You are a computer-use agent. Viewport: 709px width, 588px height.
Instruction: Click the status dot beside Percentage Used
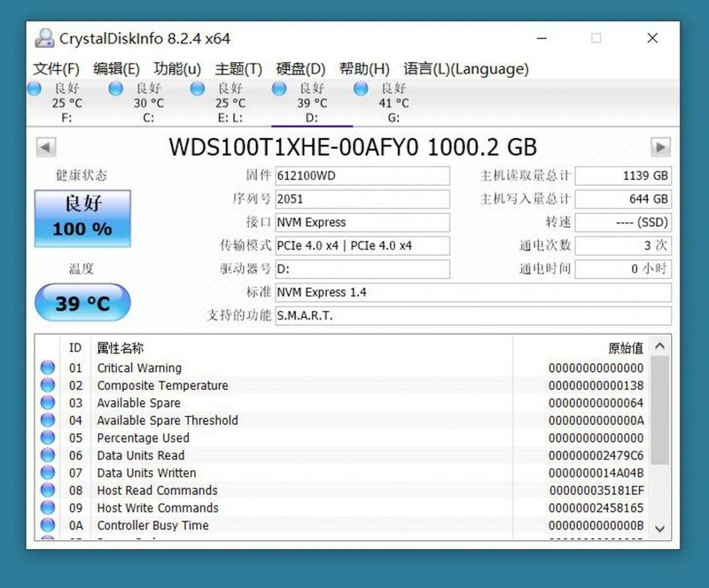tap(48, 437)
